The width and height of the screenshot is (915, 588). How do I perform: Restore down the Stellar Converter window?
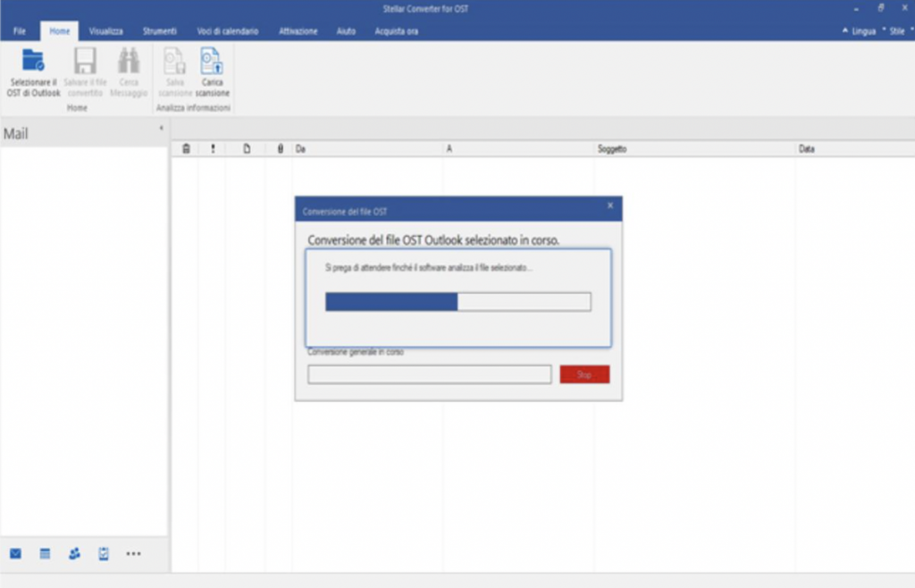click(x=880, y=8)
